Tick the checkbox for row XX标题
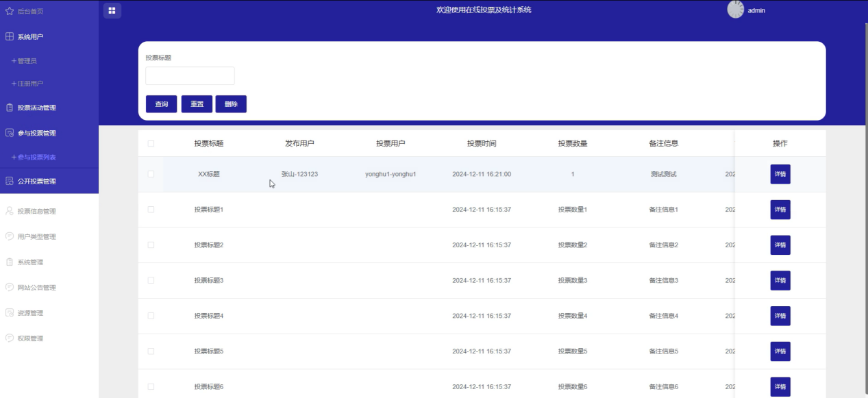Viewport: 868px width, 398px height. [x=151, y=174]
